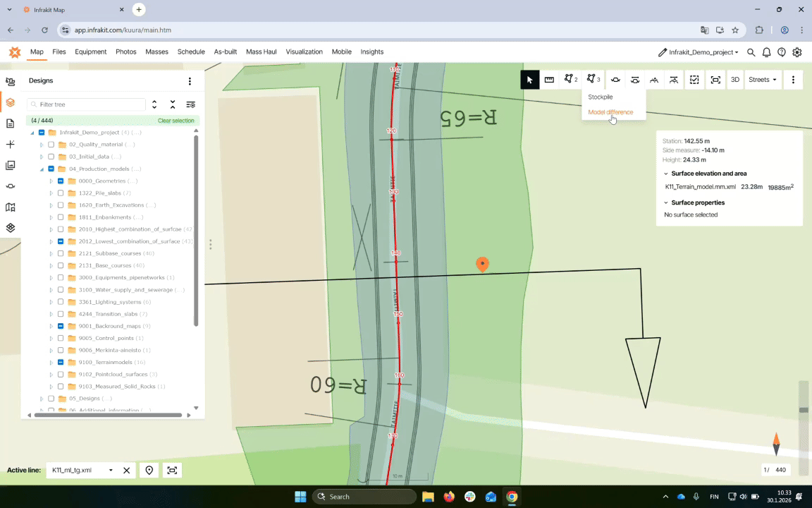Switch map to 3D view
This screenshot has height=508, width=812.
coord(735,80)
